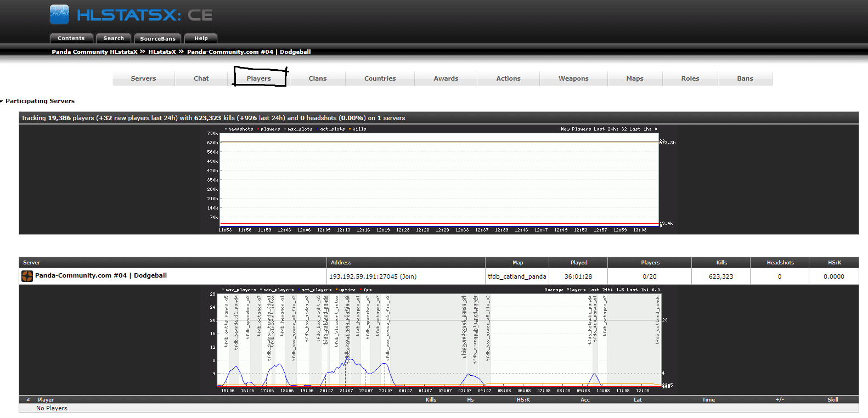View the Bans tab

click(x=745, y=78)
